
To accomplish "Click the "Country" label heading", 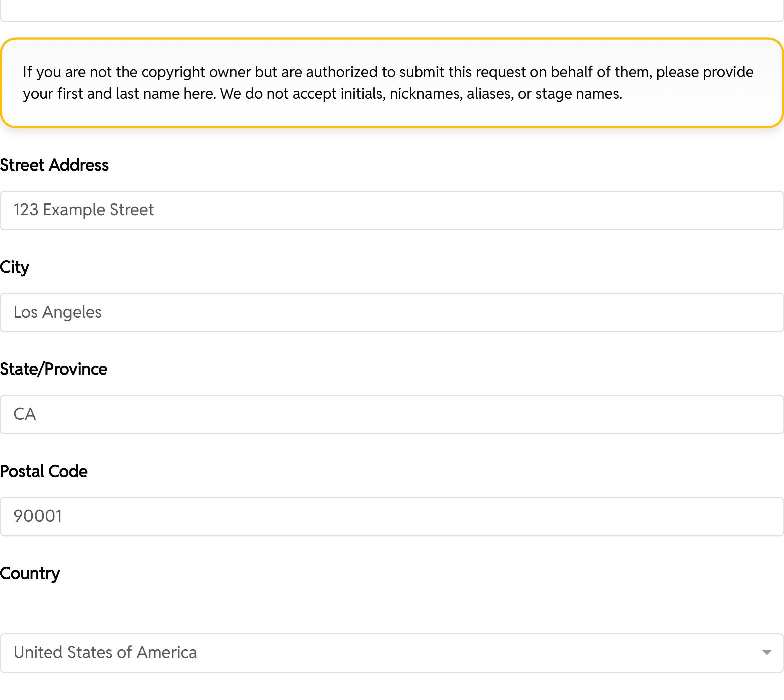I will 30,573.
